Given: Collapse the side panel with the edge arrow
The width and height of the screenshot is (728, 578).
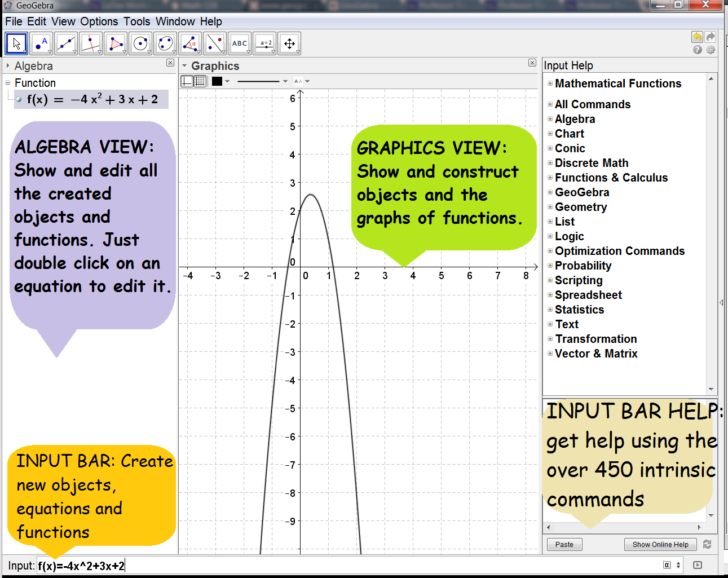Looking at the screenshot, I should (721, 303).
